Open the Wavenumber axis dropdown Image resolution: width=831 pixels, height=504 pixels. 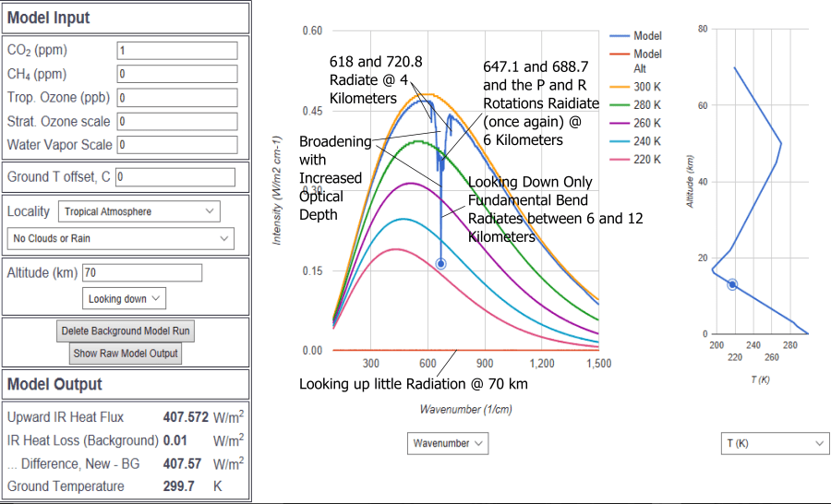[x=448, y=444]
